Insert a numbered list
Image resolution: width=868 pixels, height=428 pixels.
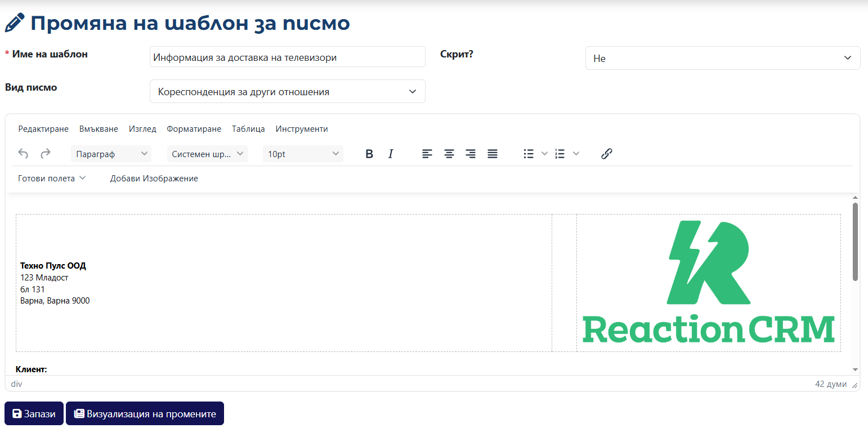click(560, 154)
